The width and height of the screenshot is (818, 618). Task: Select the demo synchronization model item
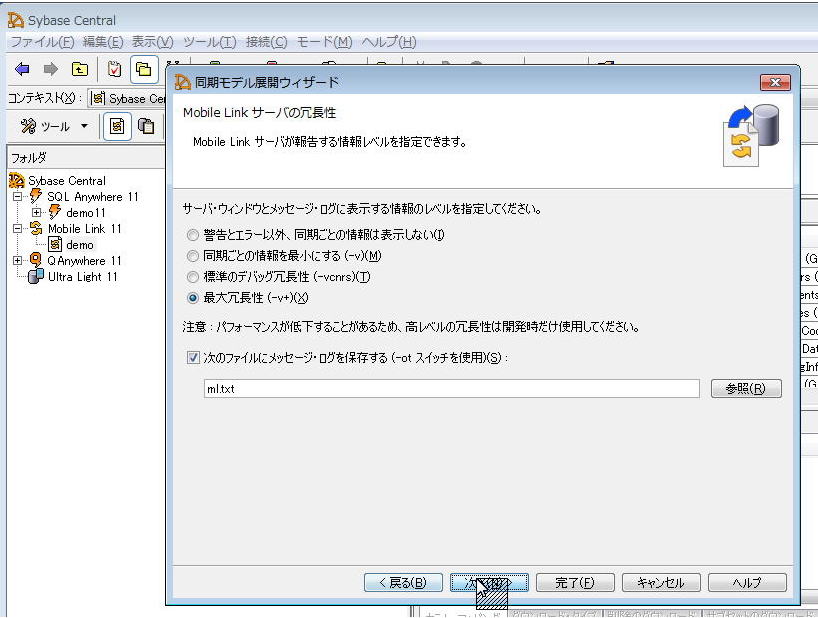point(79,245)
